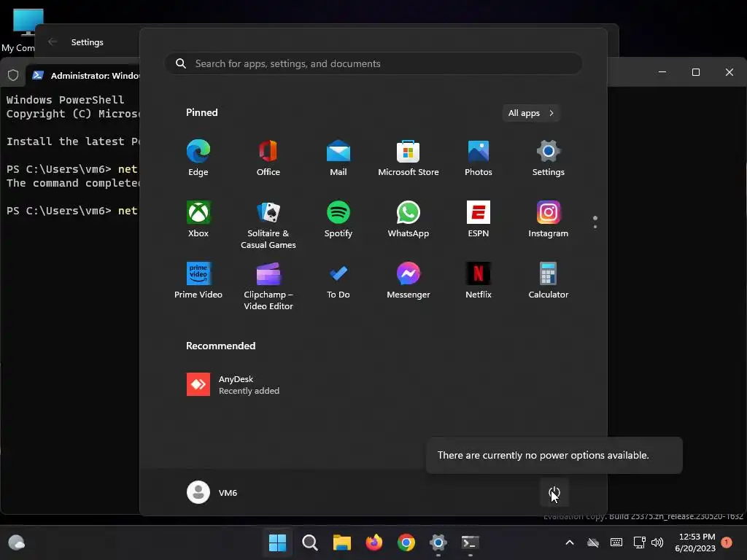Launch the Xbox app
This screenshot has height=560, width=747.
click(x=198, y=219)
